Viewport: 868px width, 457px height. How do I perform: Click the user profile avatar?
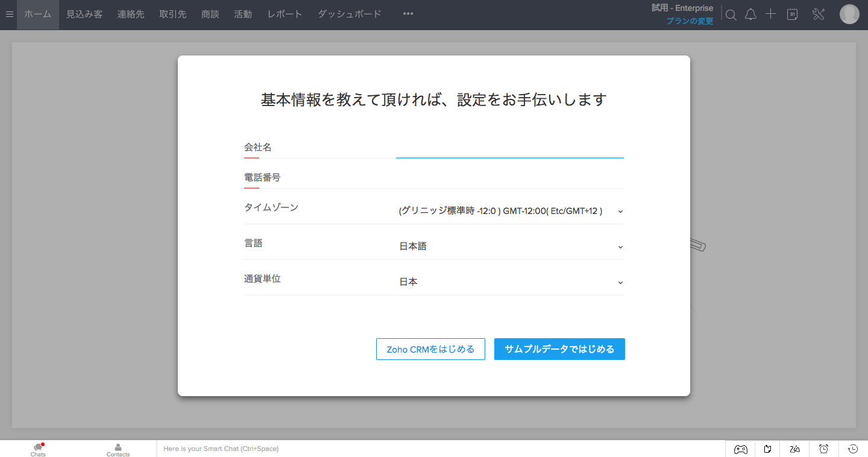point(849,14)
